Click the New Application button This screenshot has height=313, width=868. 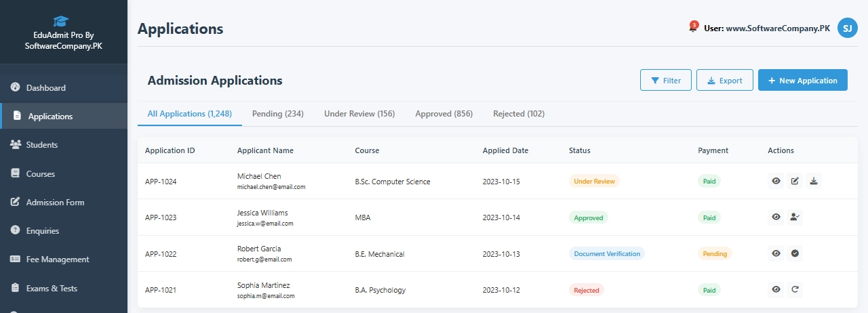coord(803,80)
